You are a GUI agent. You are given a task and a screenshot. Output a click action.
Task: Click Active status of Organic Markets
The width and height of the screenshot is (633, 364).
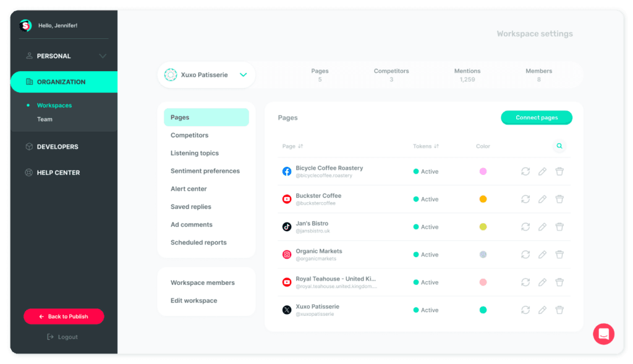click(425, 255)
